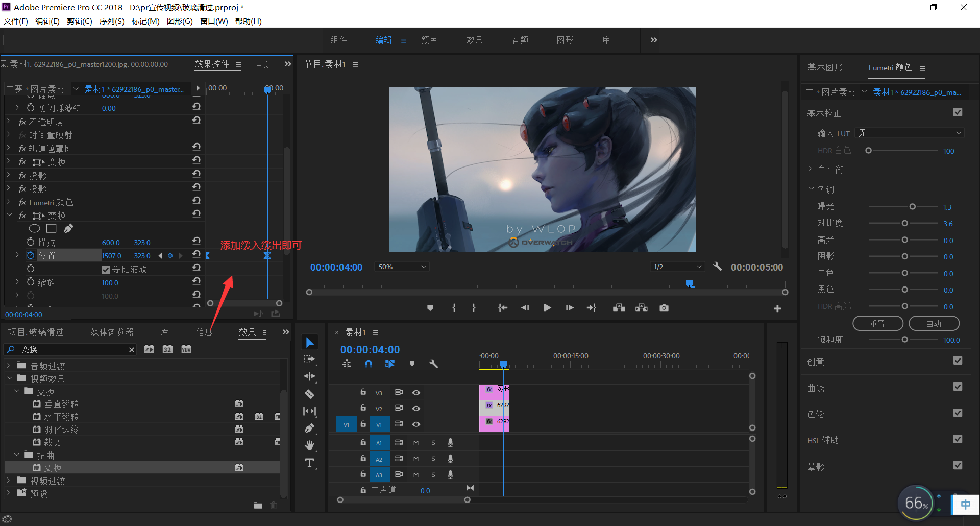Viewport: 980px width, 526px height.
Task: Collapse the Video Effects folder
Action: click(x=9, y=378)
